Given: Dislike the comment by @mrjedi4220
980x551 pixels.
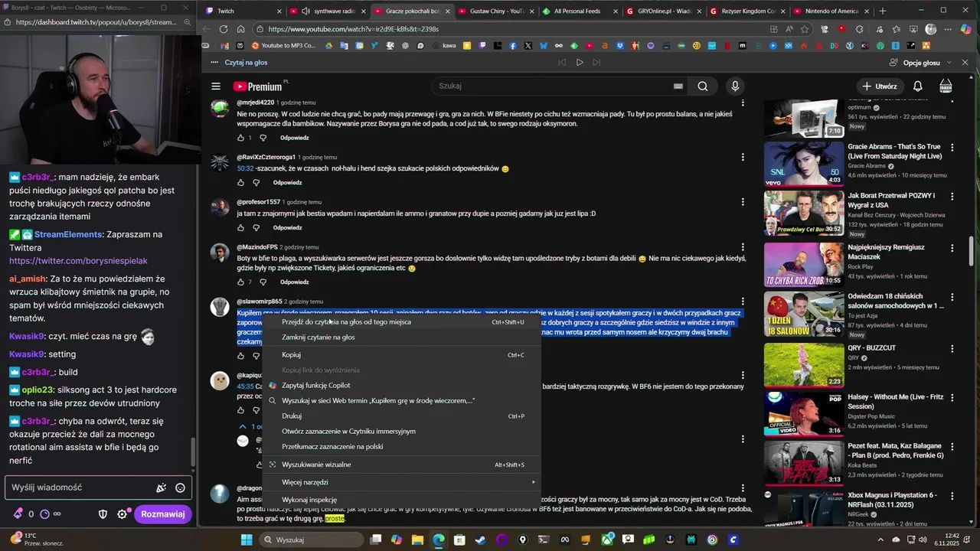Looking at the screenshot, I should pos(263,138).
